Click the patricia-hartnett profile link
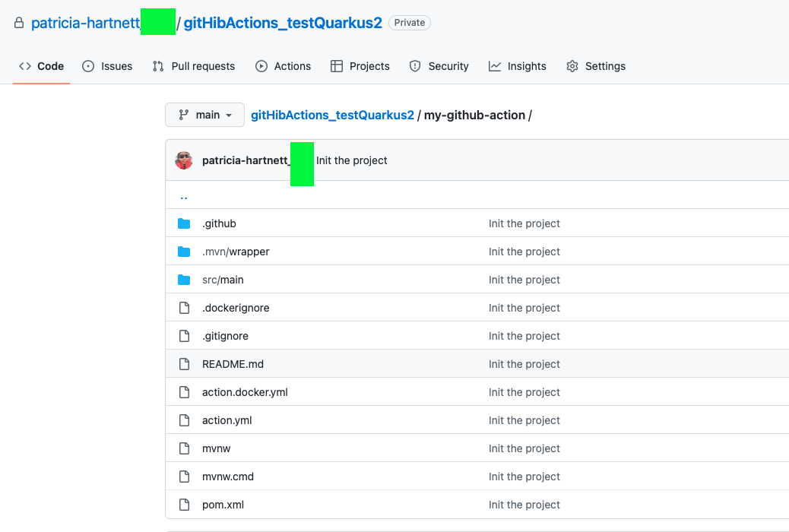Image resolution: width=789 pixels, height=532 pixels. pyautogui.click(x=84, y=23)
